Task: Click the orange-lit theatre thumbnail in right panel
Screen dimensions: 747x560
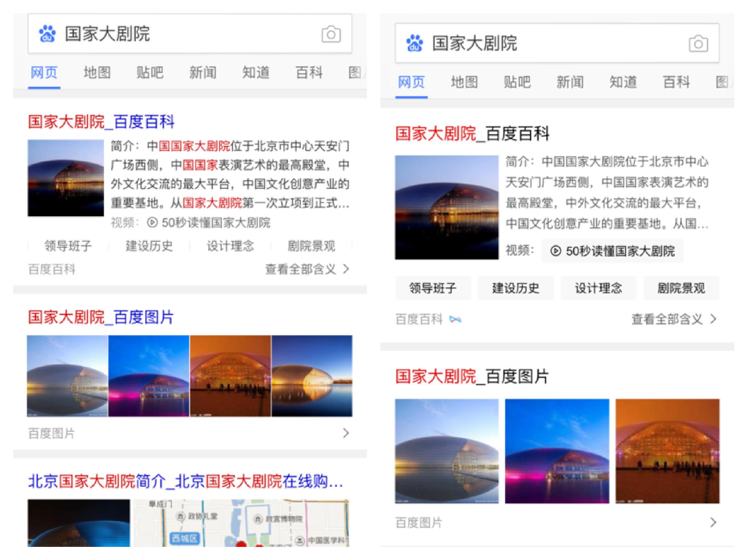Action: point(667,451)
